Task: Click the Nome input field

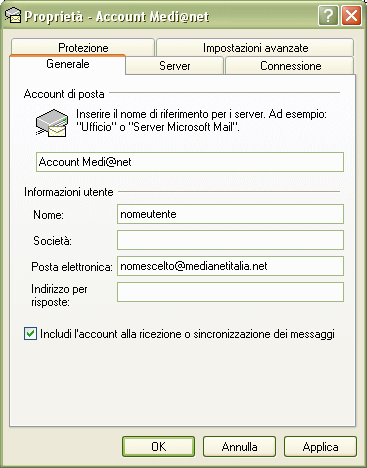Action: (230, 214)
